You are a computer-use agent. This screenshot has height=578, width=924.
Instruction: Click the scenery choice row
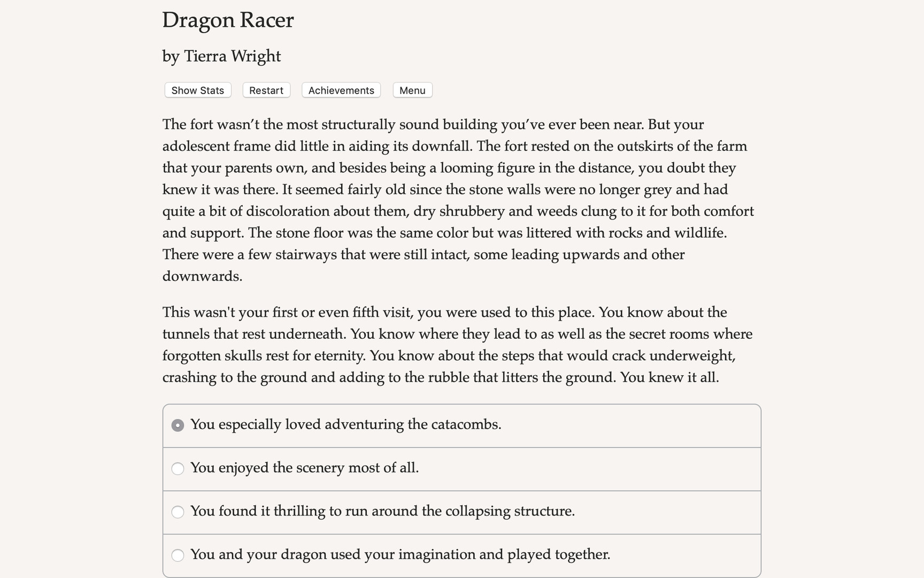[461, 469]
